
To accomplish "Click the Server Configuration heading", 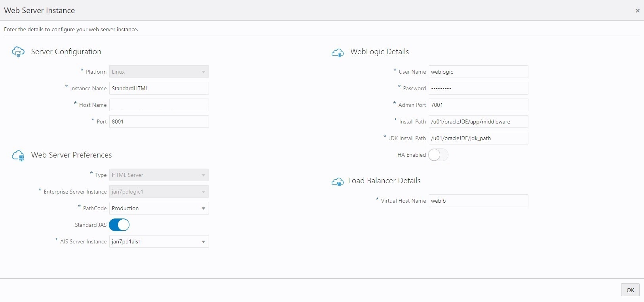I will click(66, 52).
